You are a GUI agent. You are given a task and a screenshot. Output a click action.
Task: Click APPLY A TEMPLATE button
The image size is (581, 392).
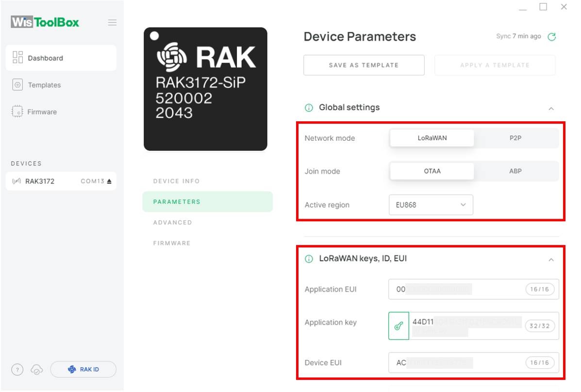(495, 65)
